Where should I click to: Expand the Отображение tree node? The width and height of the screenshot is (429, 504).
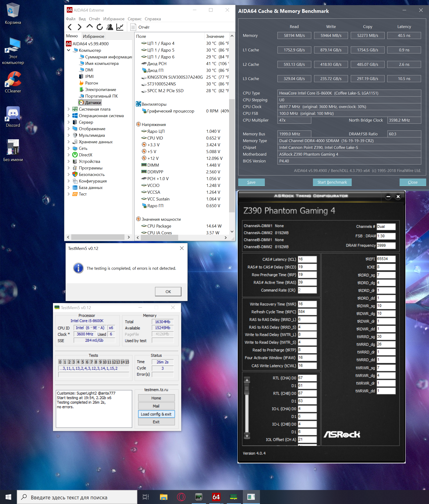[69, 129]
